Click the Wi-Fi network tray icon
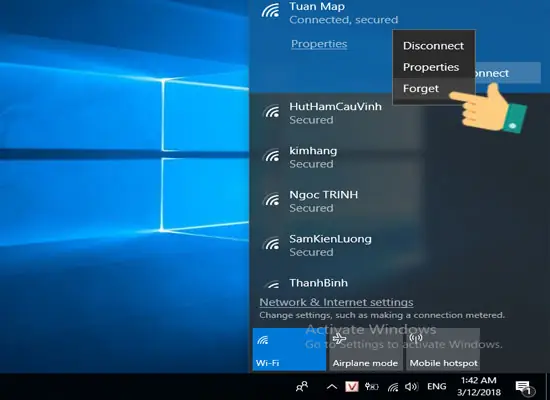Screen dimensions: 550x400 [393, 387]
